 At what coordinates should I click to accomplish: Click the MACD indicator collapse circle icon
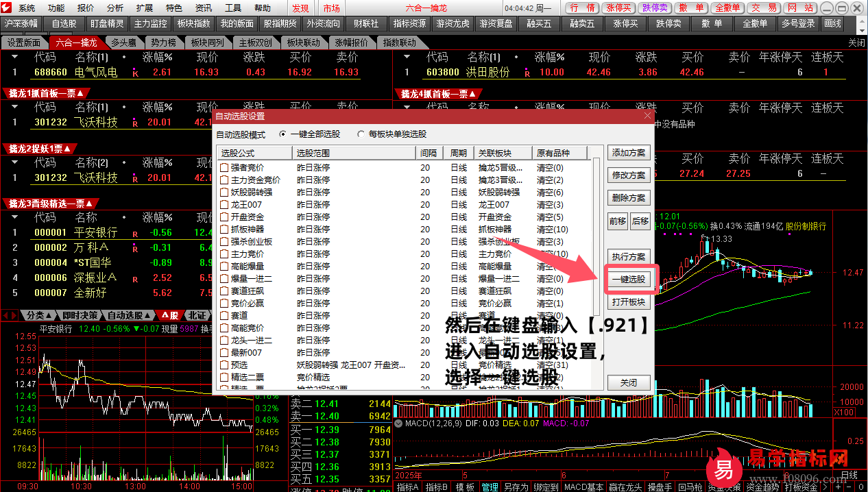(x=399, y=423)
